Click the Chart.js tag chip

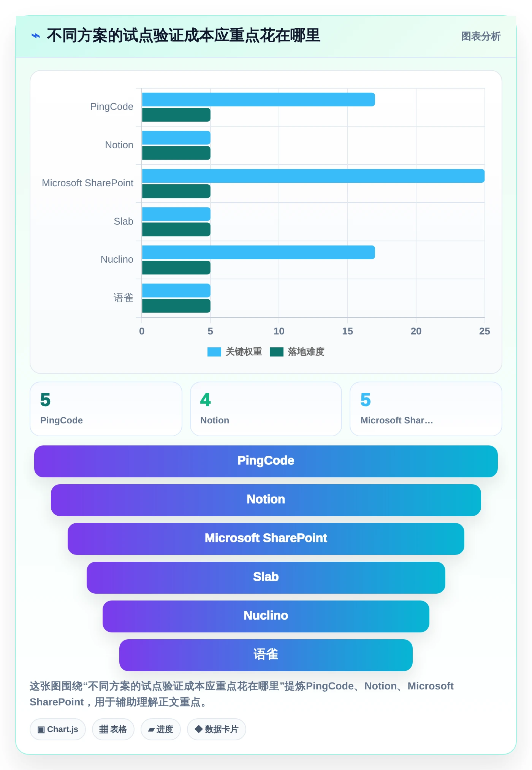58,729
